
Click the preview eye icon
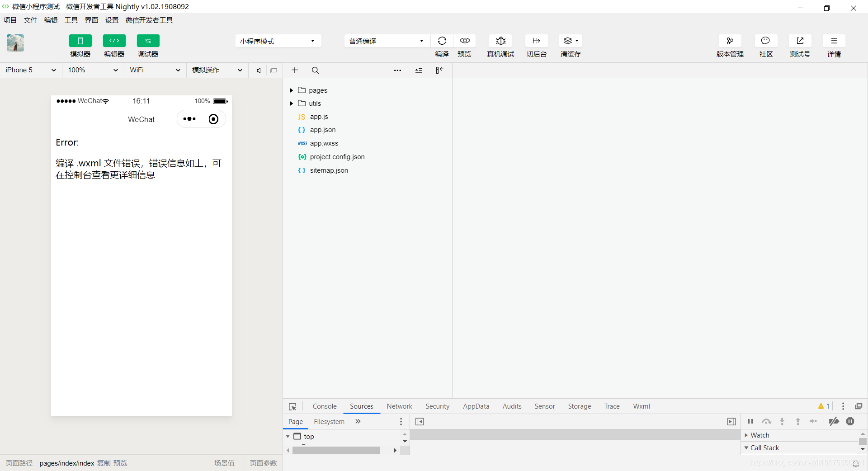[464, 41]
